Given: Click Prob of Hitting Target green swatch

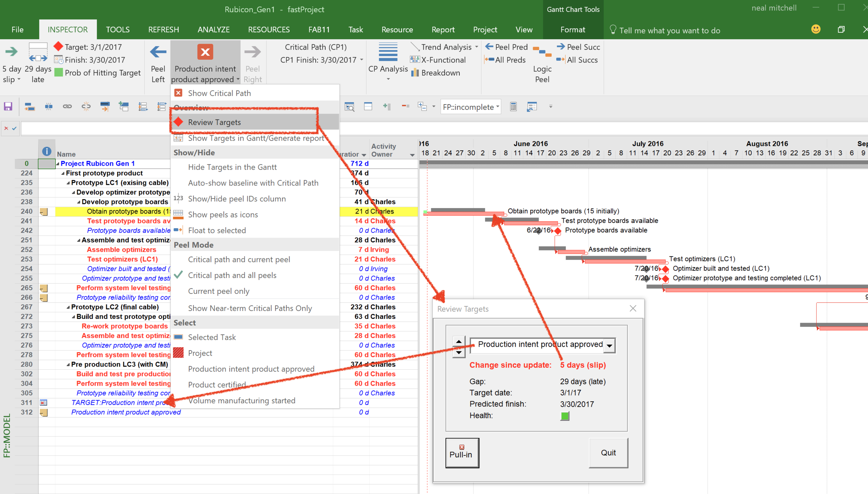Looking at the screenshot, I should (x=59, y=73).
